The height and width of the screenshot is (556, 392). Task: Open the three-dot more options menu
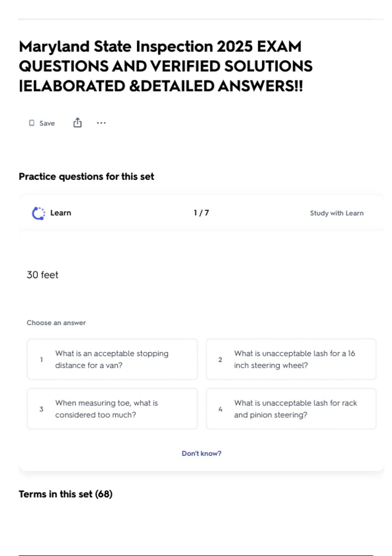click(101, 123)
